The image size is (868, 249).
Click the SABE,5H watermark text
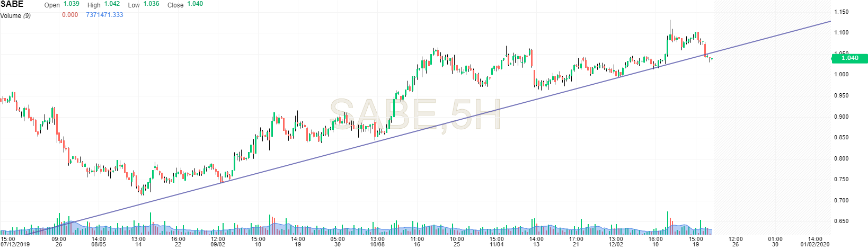click(x=415, y=115)
